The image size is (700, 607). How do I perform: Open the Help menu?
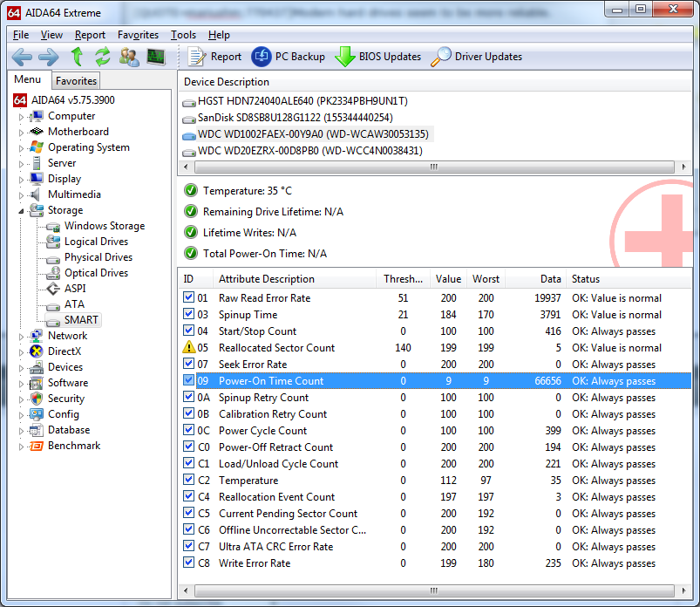coord(219,35)
